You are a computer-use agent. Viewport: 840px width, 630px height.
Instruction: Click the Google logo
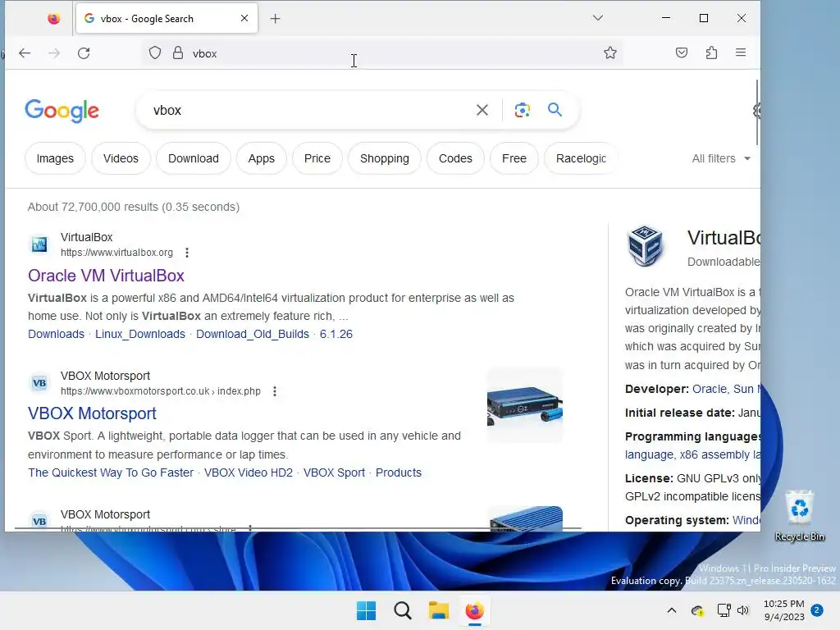click(62, 111)
